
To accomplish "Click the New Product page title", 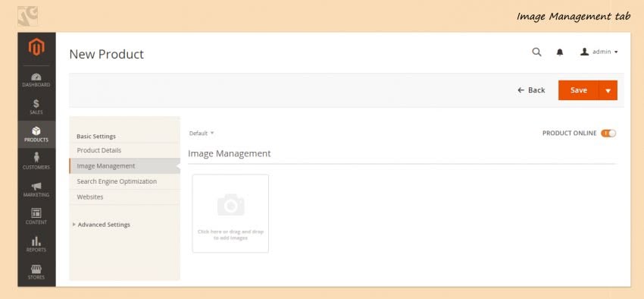I will pos(106,55).
